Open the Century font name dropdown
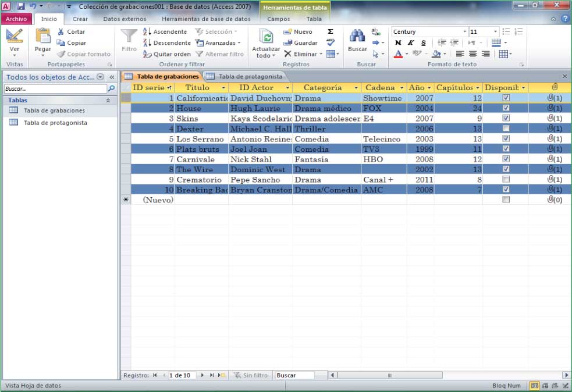The image size is (572, 392). coord(465,32)
